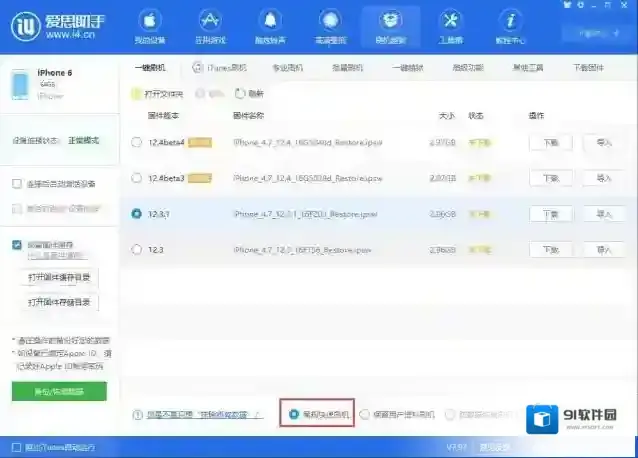638x458 pixels.
Task: Toggle the auto-activate device after connection checkbox
Action: 17,184
